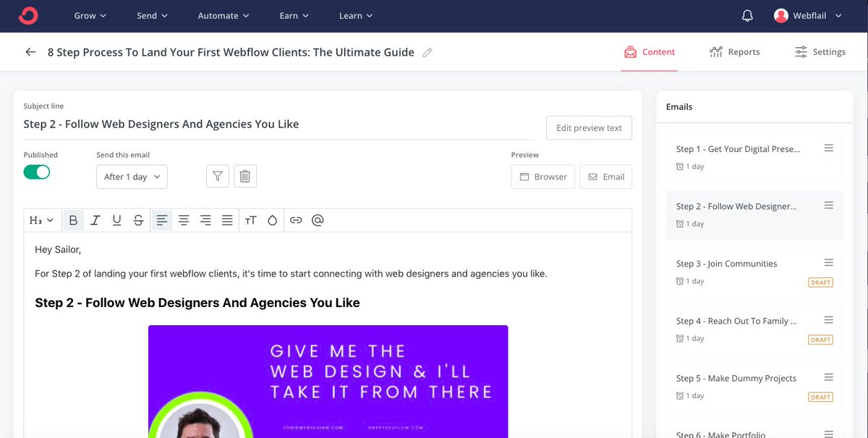Image resolution: width=868 pixels, height=438 pixels.
Task: Switch to the Content tab
Action: [x=649, y=52]
